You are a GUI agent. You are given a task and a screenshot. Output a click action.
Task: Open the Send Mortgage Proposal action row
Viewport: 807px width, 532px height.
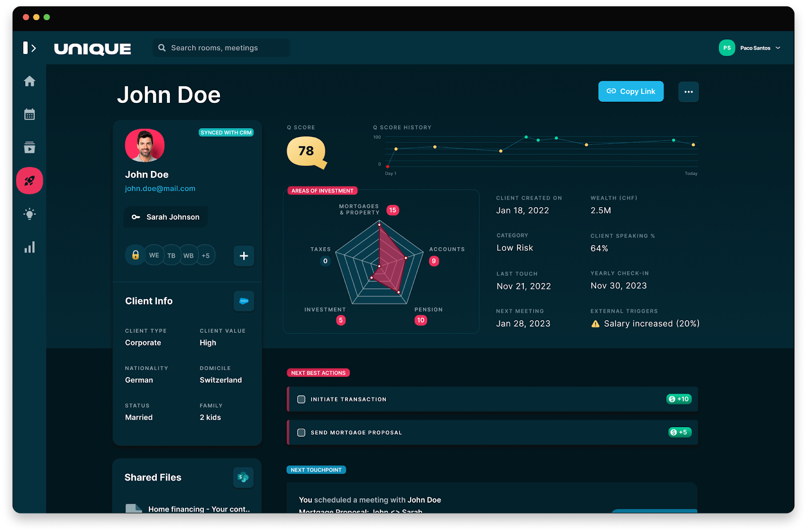[x=492, y=433]
